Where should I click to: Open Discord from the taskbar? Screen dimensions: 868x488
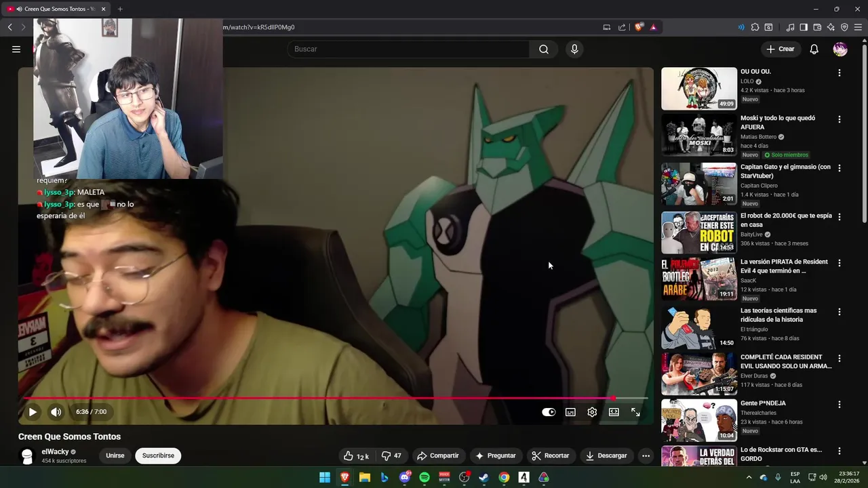405,477
